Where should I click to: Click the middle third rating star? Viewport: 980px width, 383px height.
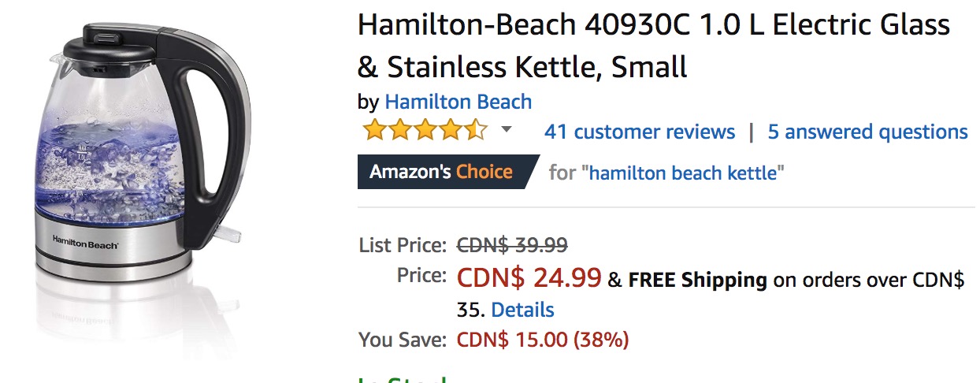pyautogui.click(x=425, y=131)
